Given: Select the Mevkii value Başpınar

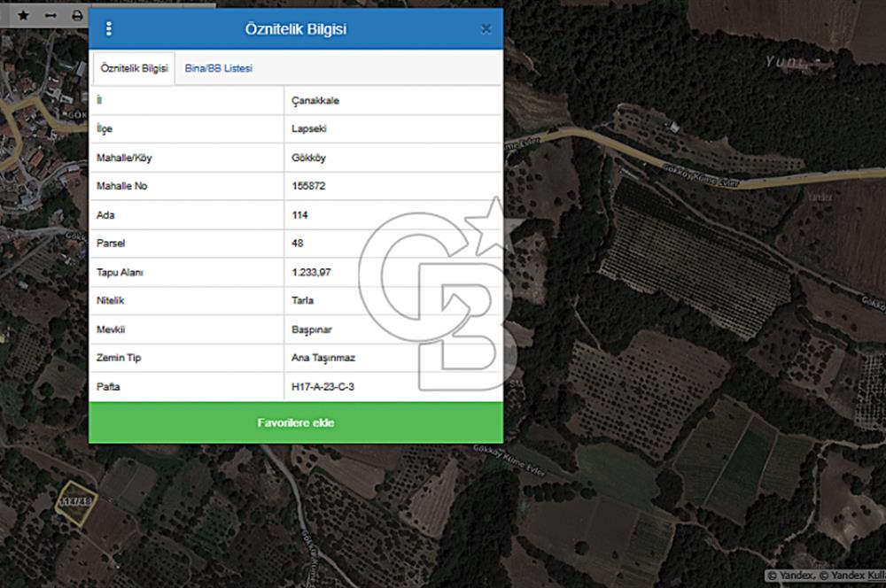Looking at the screenshot, I should pyautogui.click(x=311, y=329).
